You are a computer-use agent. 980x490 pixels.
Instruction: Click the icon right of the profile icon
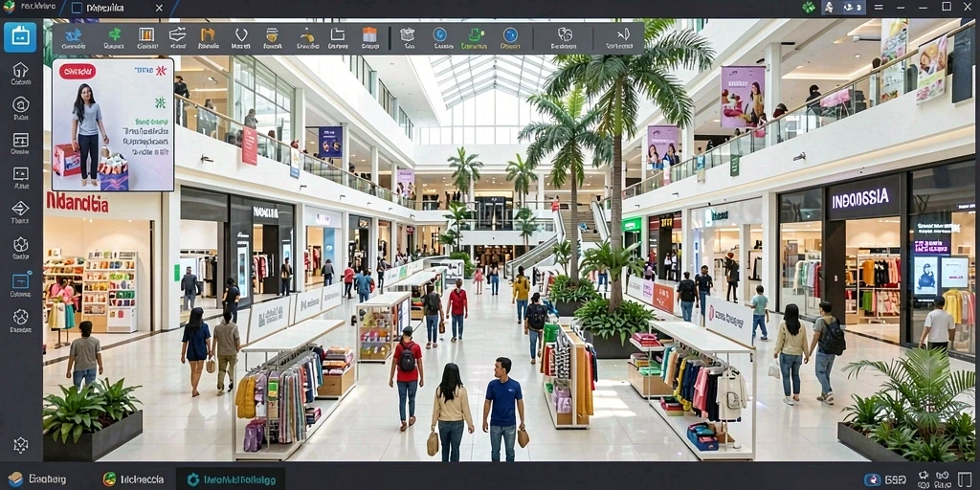coord(849,8)
